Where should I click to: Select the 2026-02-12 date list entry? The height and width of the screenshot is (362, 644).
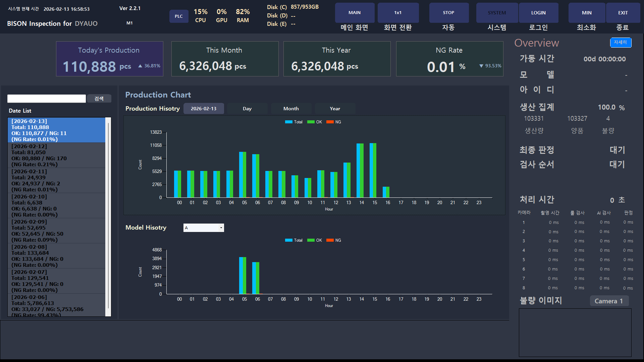coord(56,155)
